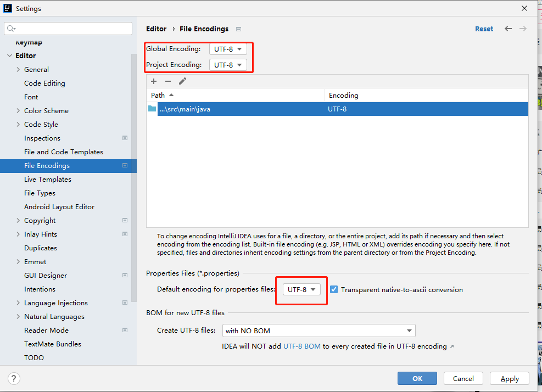Edit the selected path with pencil icon

point(182,81)
